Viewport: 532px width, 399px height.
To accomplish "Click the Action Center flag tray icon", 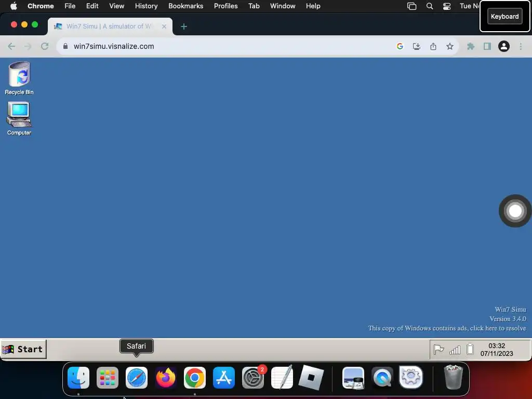I will click(438, 349).
